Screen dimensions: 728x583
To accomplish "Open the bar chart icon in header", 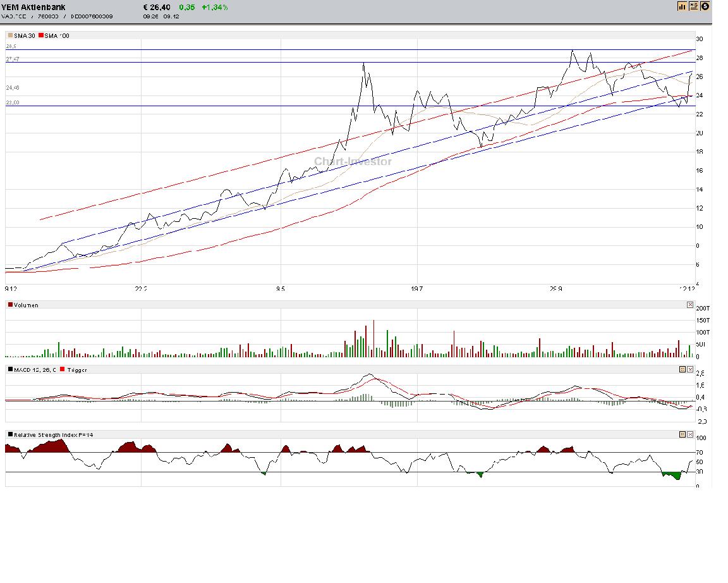I will click(x=682, y=6).
